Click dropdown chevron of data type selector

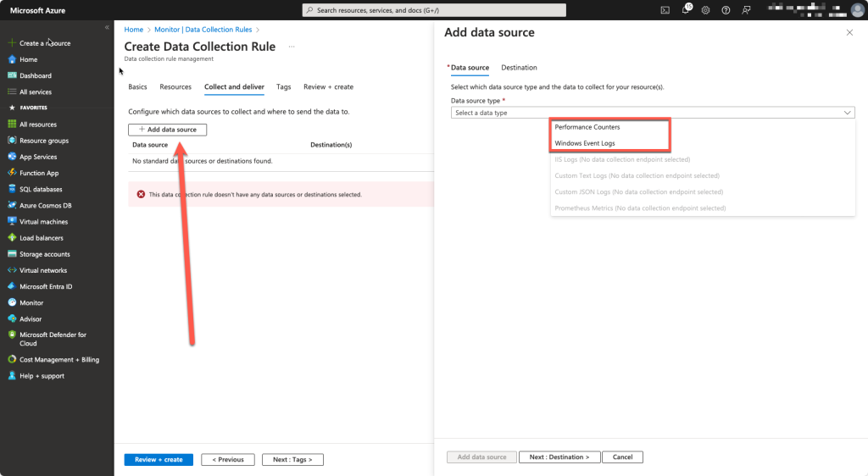(847, 113)
